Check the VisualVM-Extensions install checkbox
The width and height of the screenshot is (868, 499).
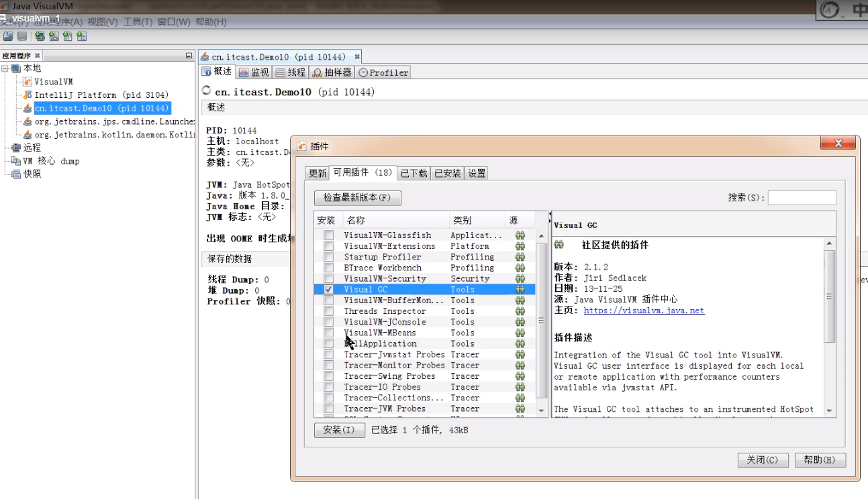click(x=328, y=246)
